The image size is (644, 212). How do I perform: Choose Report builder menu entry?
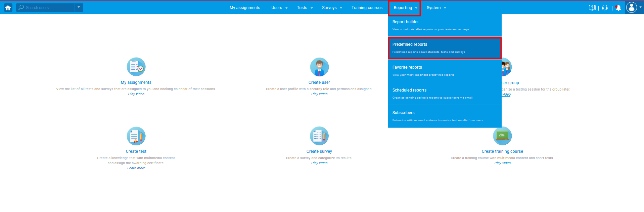pyautogui.click(x=444, y=25)
